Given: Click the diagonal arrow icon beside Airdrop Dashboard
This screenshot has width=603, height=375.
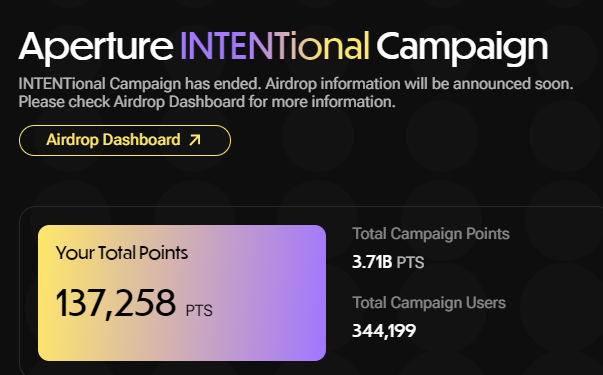Looking at the screenshot, I should click(195, 140).
